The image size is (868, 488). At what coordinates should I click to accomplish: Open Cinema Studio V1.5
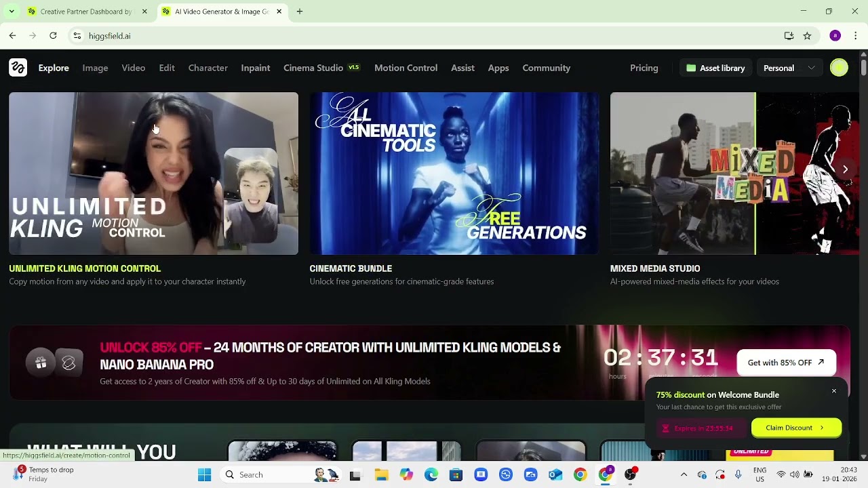point(321,68)
